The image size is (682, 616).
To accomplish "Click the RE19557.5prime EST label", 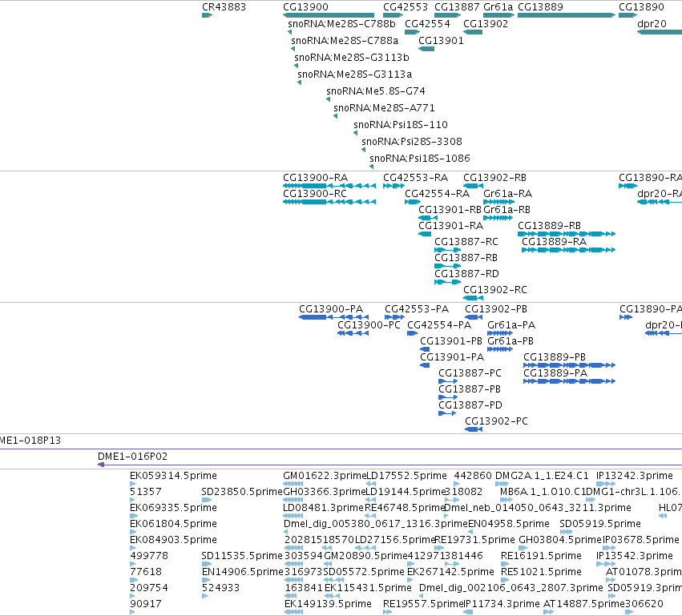I will pos(423,604).
